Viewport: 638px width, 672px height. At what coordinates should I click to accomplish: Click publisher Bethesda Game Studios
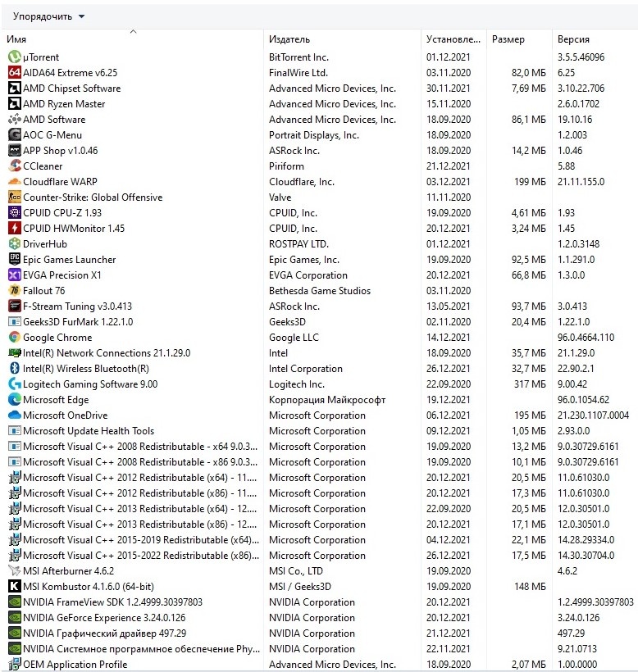tap(320, 291)
